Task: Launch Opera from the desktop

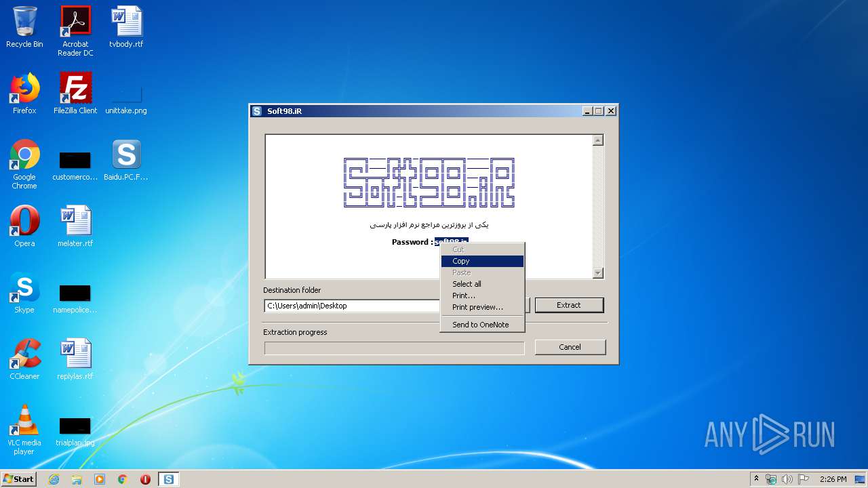Action: (24, 226)
